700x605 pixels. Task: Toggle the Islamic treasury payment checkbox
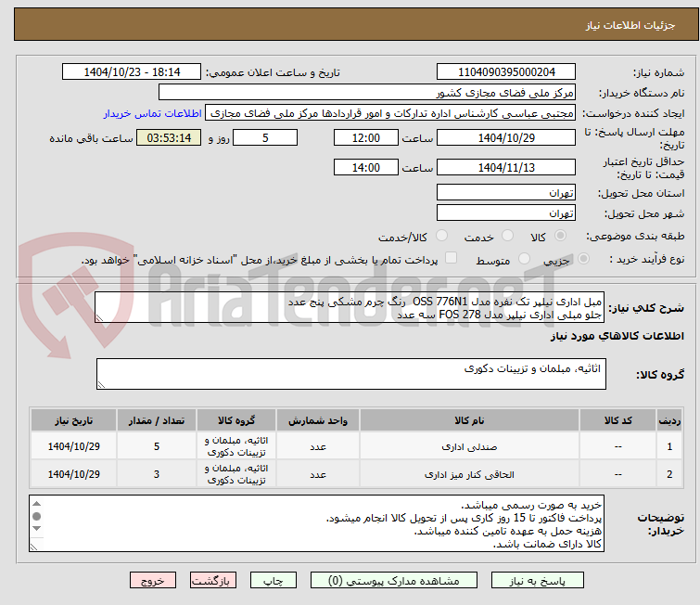[x=452, y=258]
